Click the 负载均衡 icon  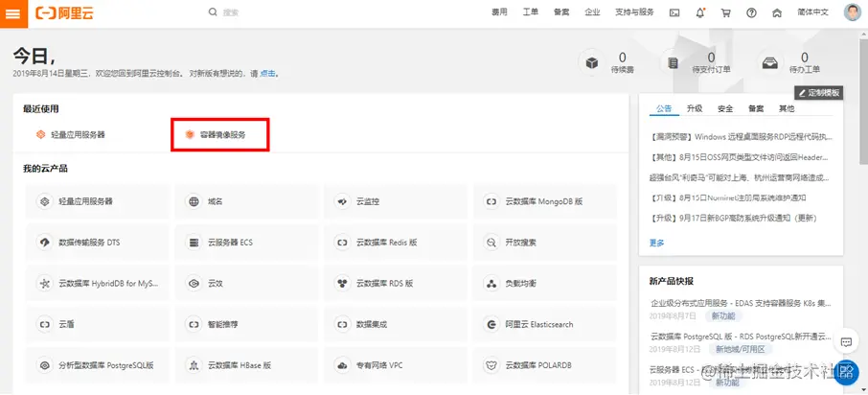(x=491, y=284)
